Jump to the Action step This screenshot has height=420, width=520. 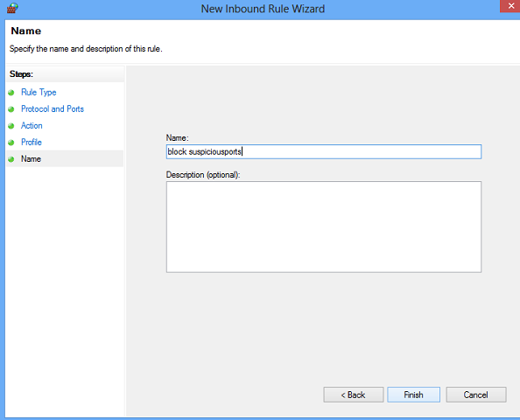coord(32,126)
